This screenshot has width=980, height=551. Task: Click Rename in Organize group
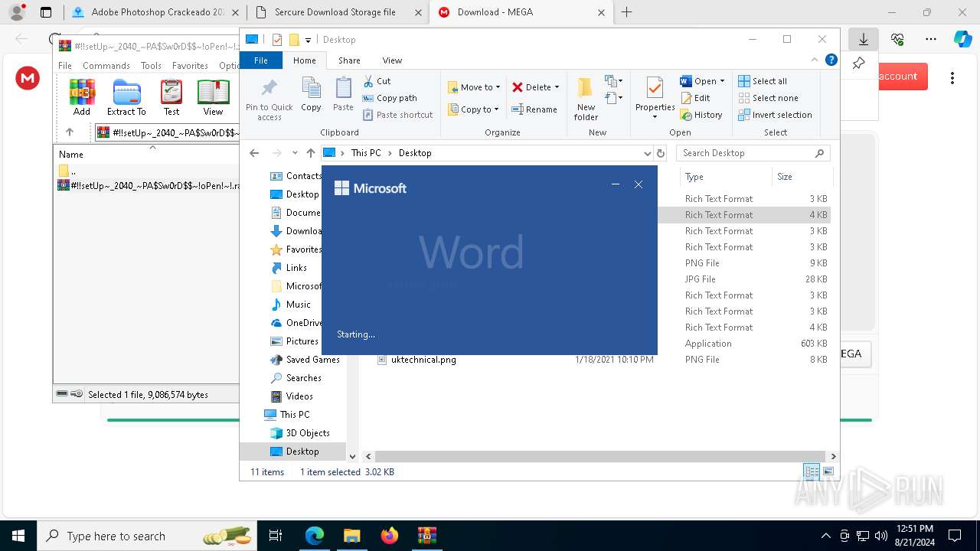(x=534, y=109)
